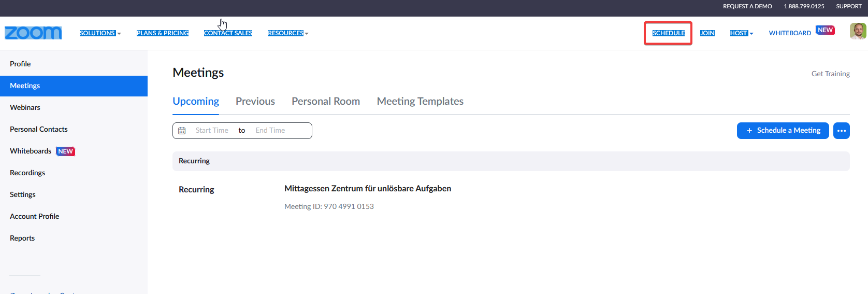The image size is (868, 294).
Task: Open the Mittagessen Zentrum meeting
Action: tap(368, 189)
